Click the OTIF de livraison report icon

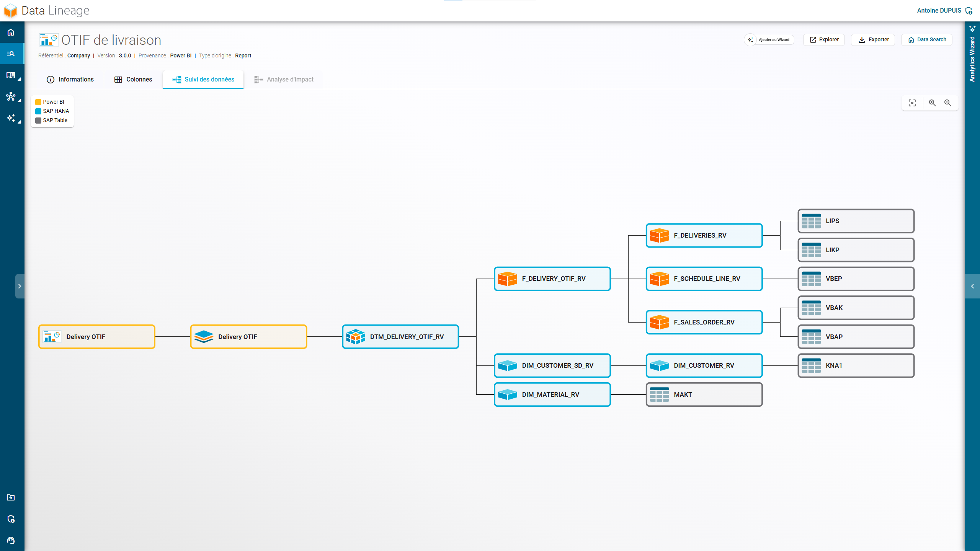click(x=49, y=40)
